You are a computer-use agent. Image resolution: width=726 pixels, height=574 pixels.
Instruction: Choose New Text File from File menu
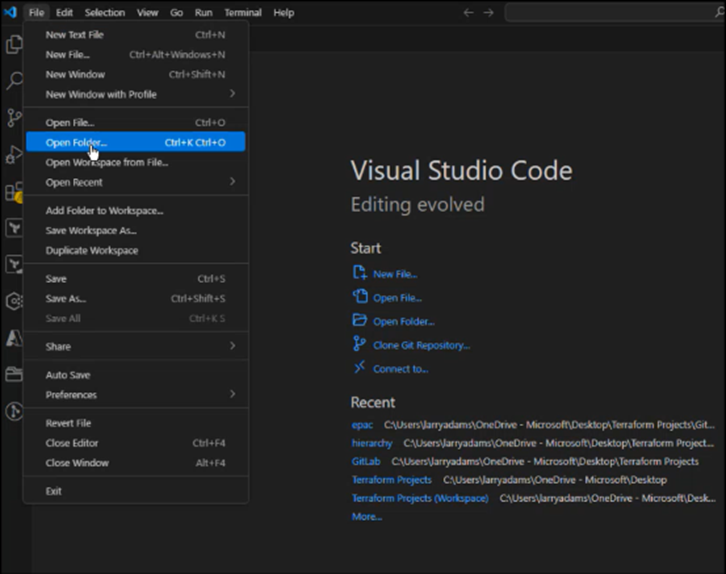pyautogui.click(x=136, y=35)
